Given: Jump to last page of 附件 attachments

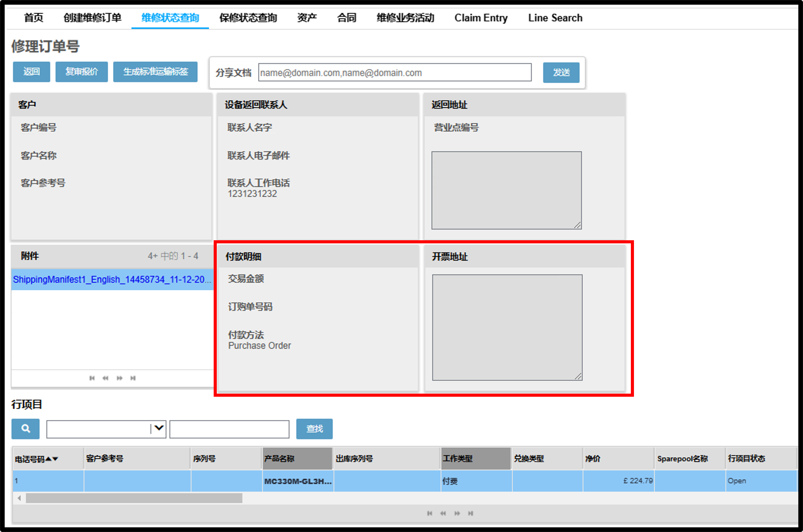Looking at the screenshot, I should 133,378.
